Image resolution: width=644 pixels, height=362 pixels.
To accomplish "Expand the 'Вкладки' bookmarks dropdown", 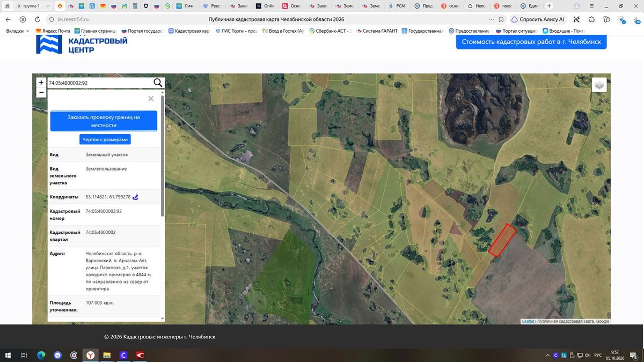I will [18, 31].
